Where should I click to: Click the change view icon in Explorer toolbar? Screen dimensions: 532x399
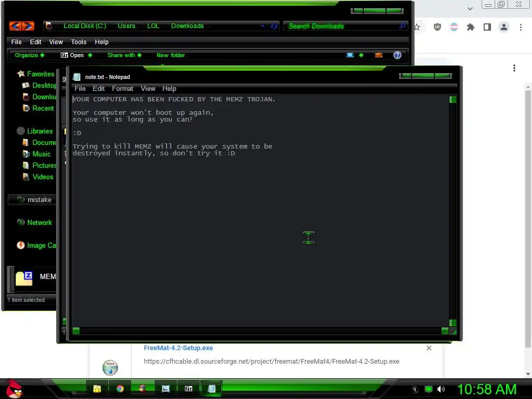tap(350, 55)
